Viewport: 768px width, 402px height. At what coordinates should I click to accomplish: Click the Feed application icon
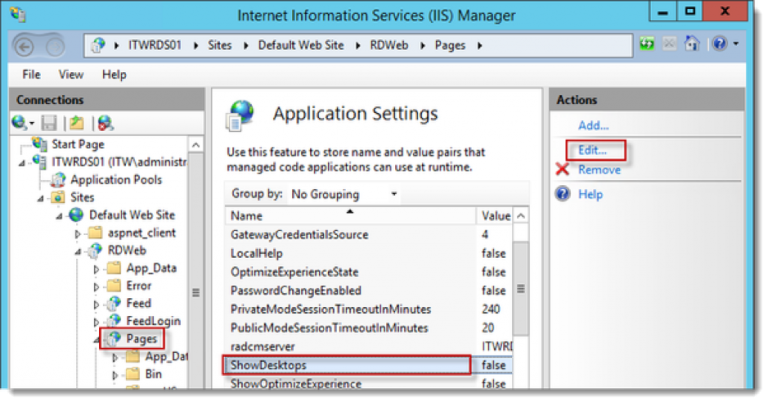(114, 303)
